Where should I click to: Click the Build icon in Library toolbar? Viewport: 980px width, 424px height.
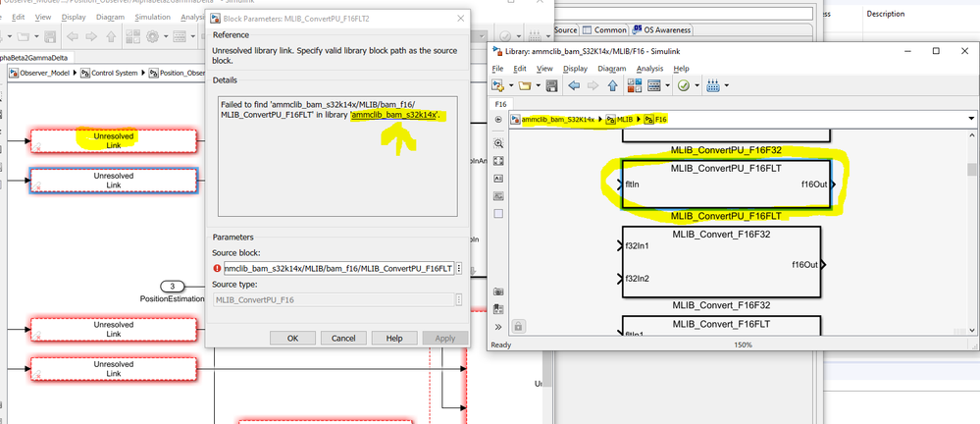(x=713, y=85)
